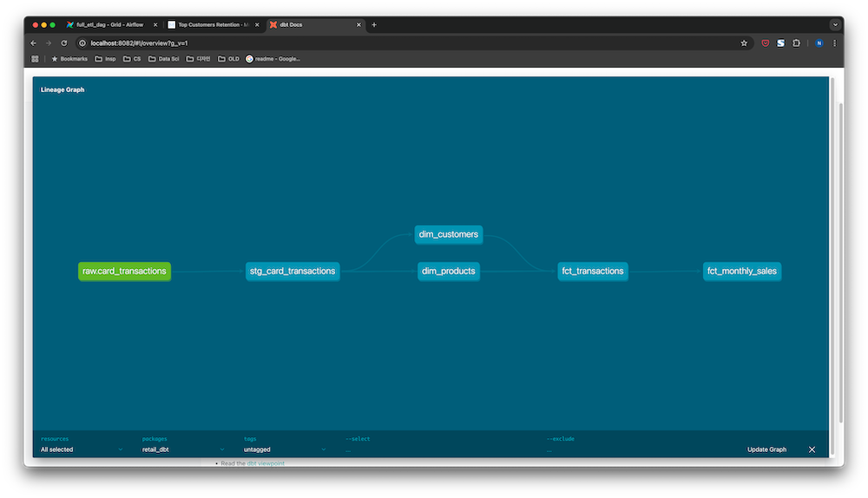868x498 pixels.
Task: Reload the dbt Docs page
Action: click(x=64, y=43)
